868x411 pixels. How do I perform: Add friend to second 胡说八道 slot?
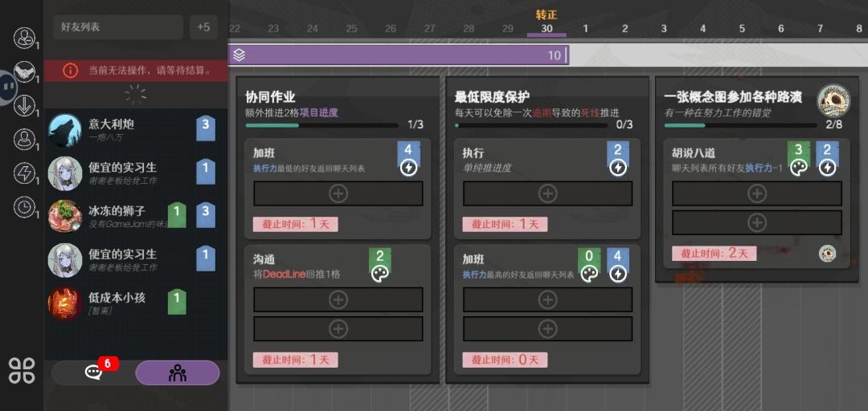[x=757, y=222]
